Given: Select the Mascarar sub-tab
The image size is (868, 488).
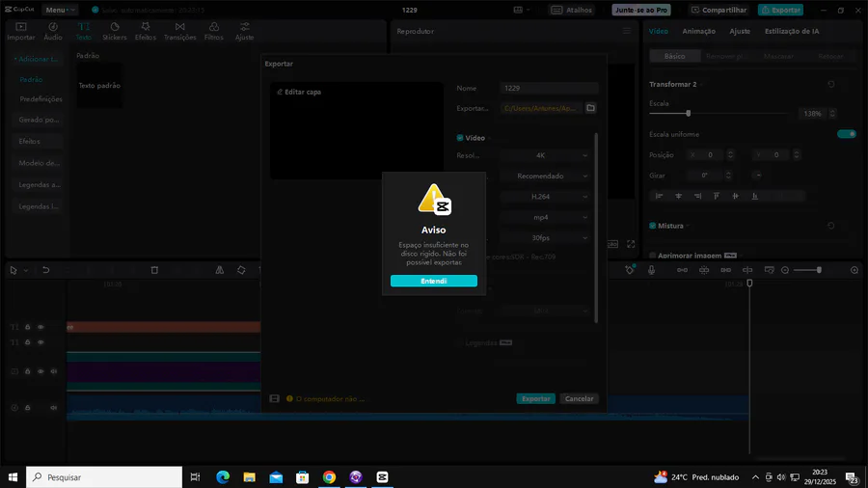Looking at the screenshot, I should (778, 57).
